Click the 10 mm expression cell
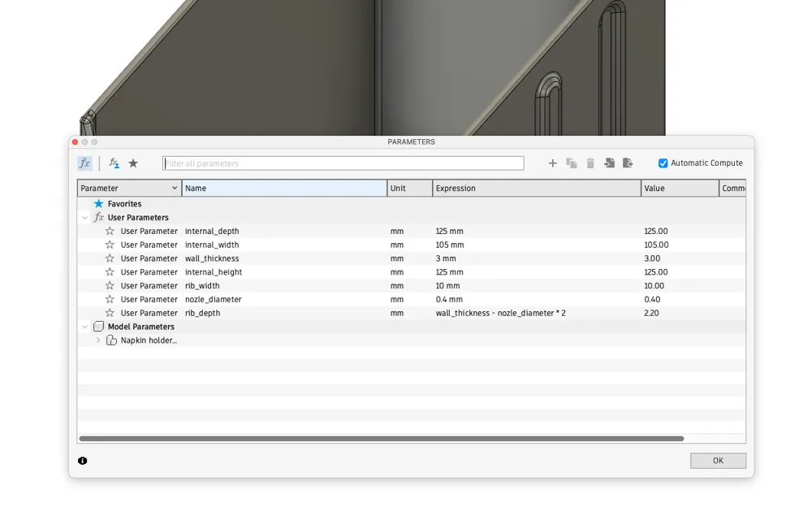812x529 pixels. tap(537, 285)
